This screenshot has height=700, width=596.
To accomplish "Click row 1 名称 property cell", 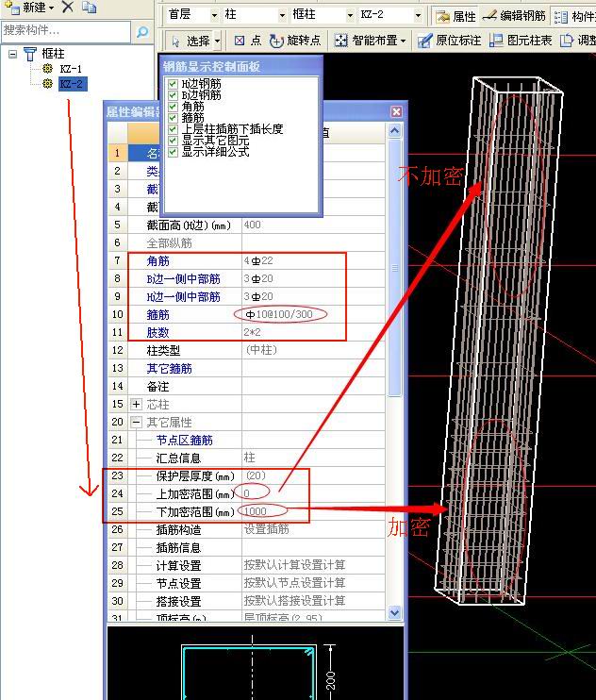I will click(x=142, y=153).
